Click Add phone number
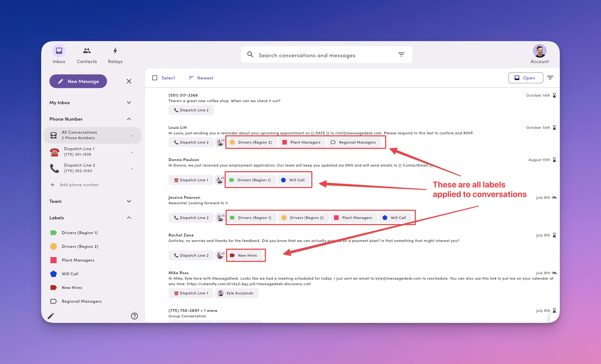Image resolution: width=601 pixels, height=364 pixels. coord(79,185)
